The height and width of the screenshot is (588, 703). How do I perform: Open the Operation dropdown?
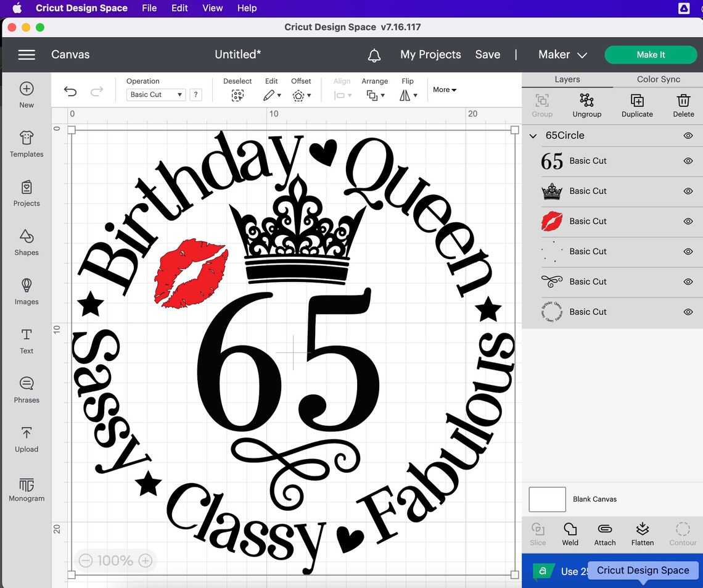pyautogui.click(x=155, y=94)
